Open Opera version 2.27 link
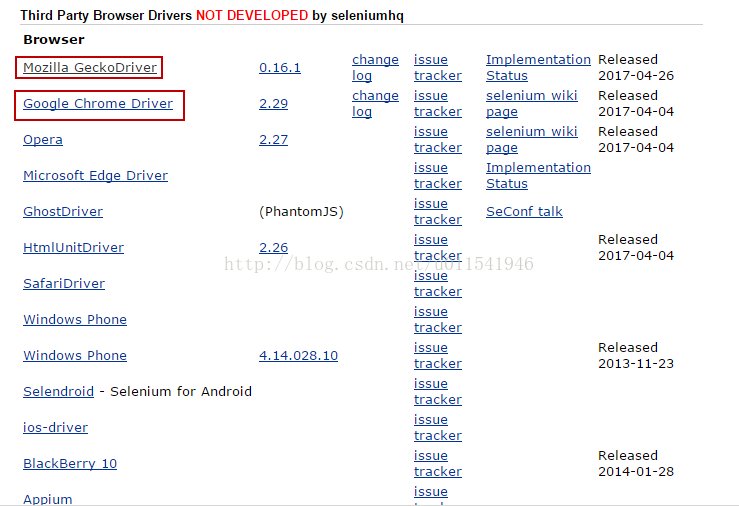Screen dimensions: 739x506 [x=273, y=139]
